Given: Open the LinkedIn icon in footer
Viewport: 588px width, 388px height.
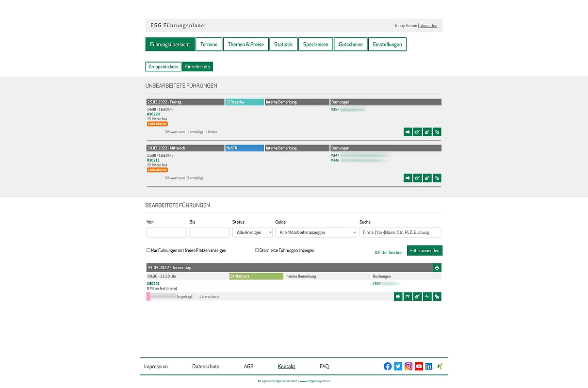Looking at the screenshot, I should point(429,367).
